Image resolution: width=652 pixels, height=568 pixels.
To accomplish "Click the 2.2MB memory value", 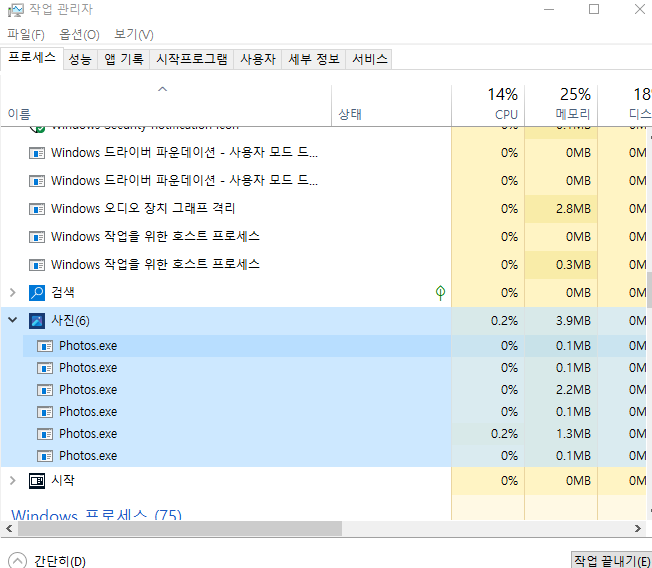I will pos(573,390).
